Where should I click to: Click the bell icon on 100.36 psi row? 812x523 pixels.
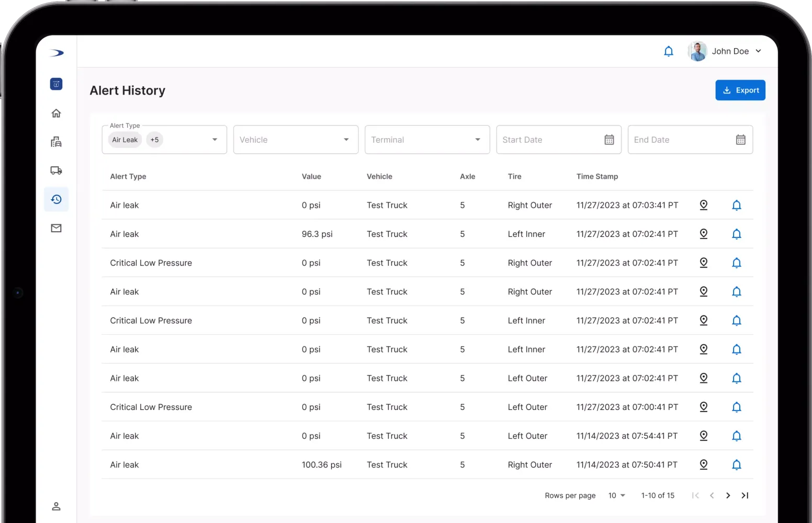pos(736,464)
